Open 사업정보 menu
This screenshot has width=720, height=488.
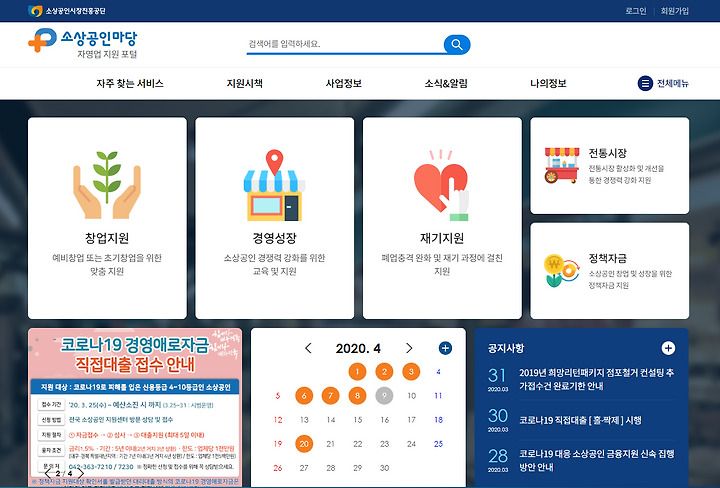click(x=343, y=83)
